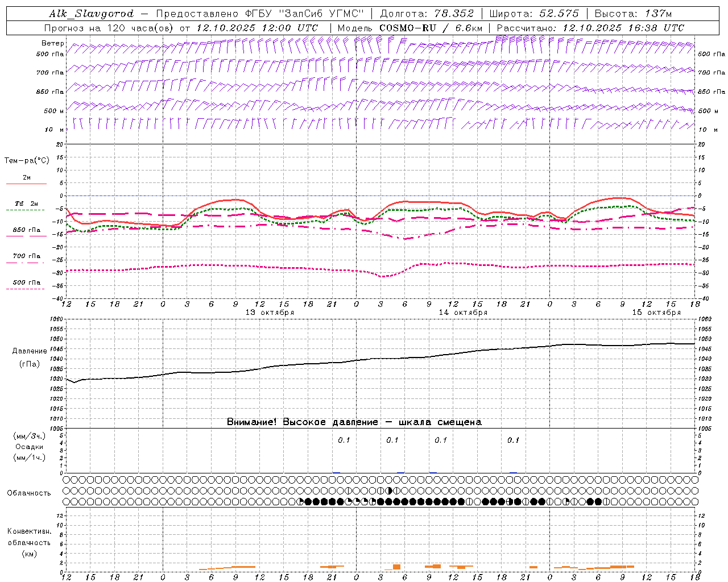The width and height of the screenshot is (728, 582).
Task: Click the warning Внимание! Высокое давление — шкала смещена
Action: pos(354,422)
